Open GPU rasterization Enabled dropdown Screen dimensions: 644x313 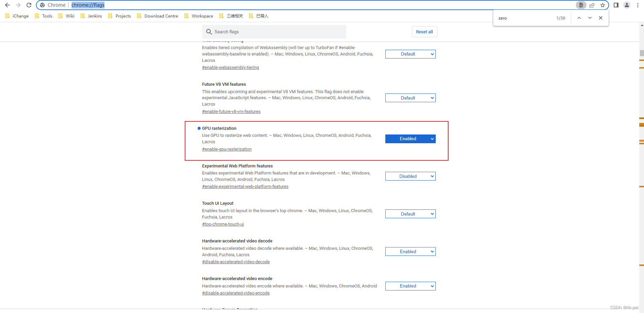pos(410,139)
